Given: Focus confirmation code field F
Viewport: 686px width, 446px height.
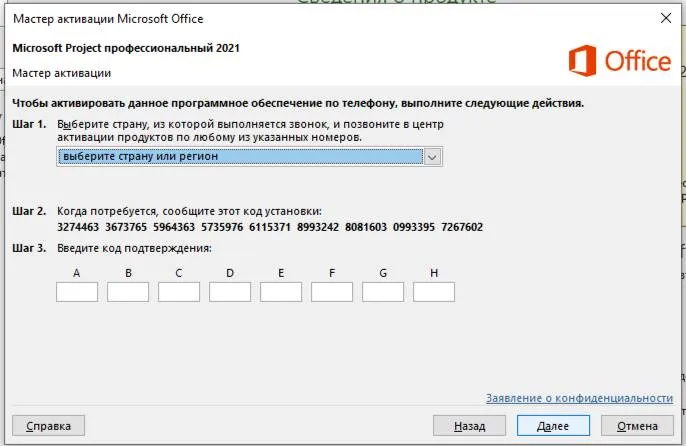Looking at the screenshot, I should [x=332, y=292].
